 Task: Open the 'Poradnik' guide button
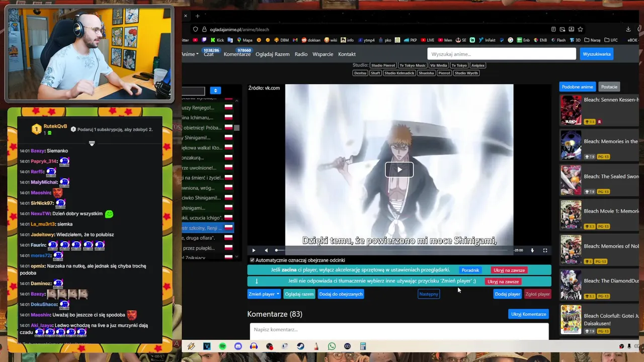click(470, 270)
